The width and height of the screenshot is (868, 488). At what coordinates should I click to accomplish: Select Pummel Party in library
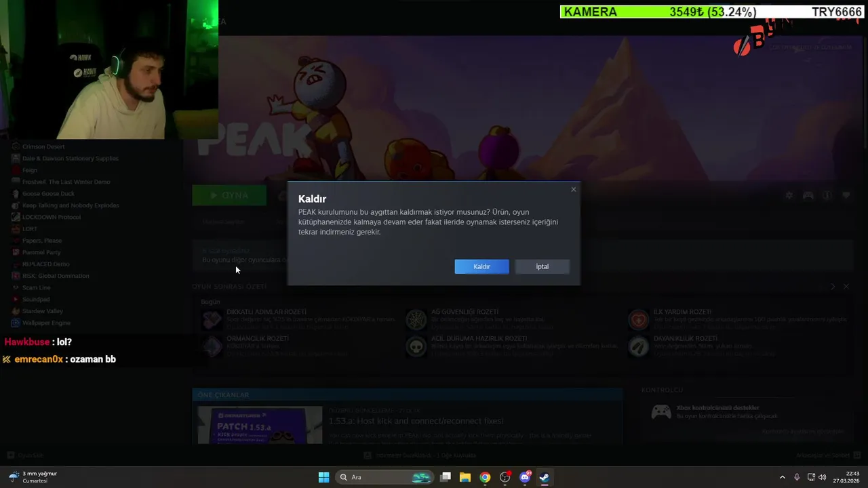(41, 252)
